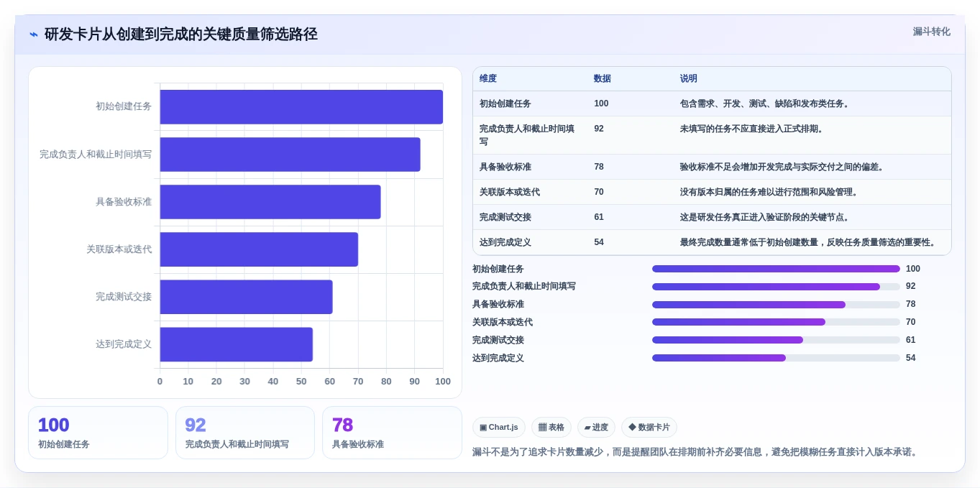Viewport: 980px width, 488px height.
Task: Click the 具备验收标准 progress bar at 78
Action: (x=776, y=305)
